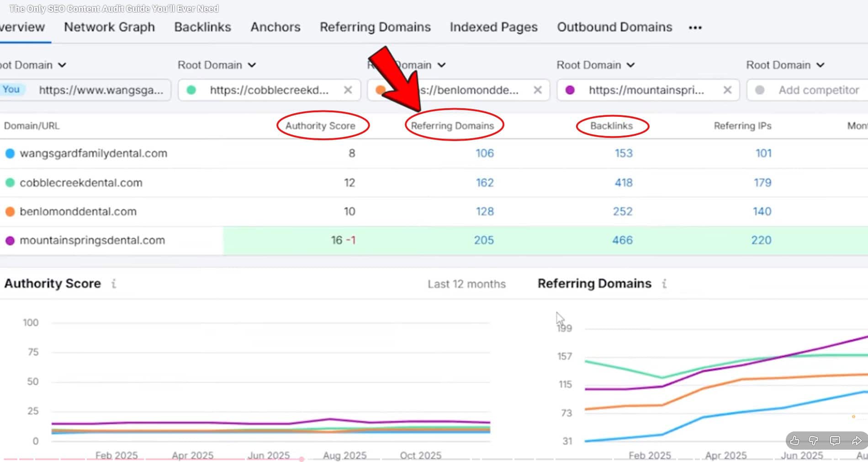This screenshot has height=462, width=868.
Task: Open the 466 backlinks link for mountainspringsdental
Action: coord(622,240)
